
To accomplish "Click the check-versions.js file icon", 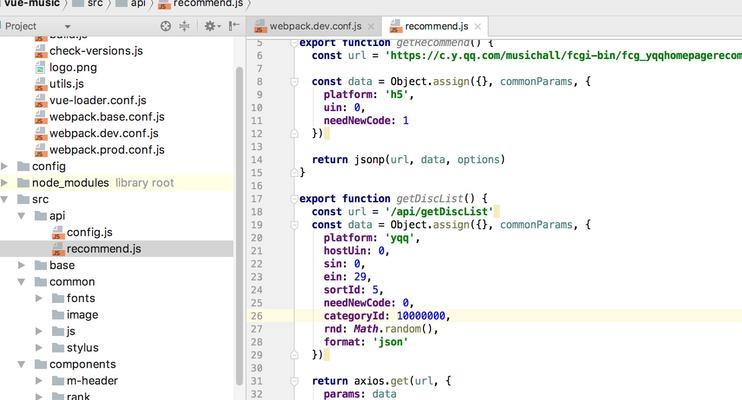I will 41,51.
